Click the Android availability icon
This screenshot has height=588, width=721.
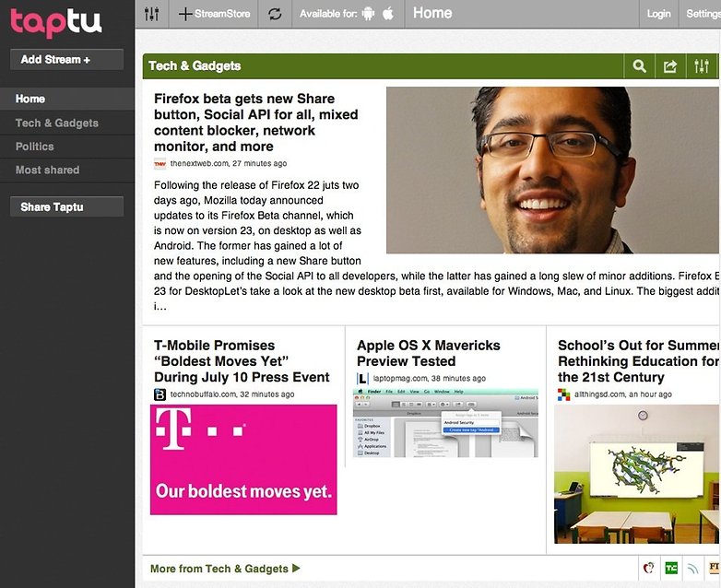(368, 14)
